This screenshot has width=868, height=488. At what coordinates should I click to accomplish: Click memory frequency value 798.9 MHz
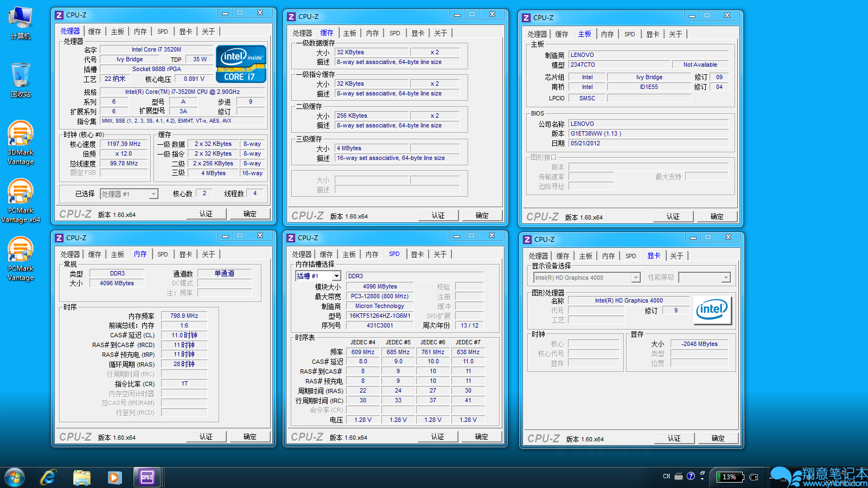pos(184,316)
